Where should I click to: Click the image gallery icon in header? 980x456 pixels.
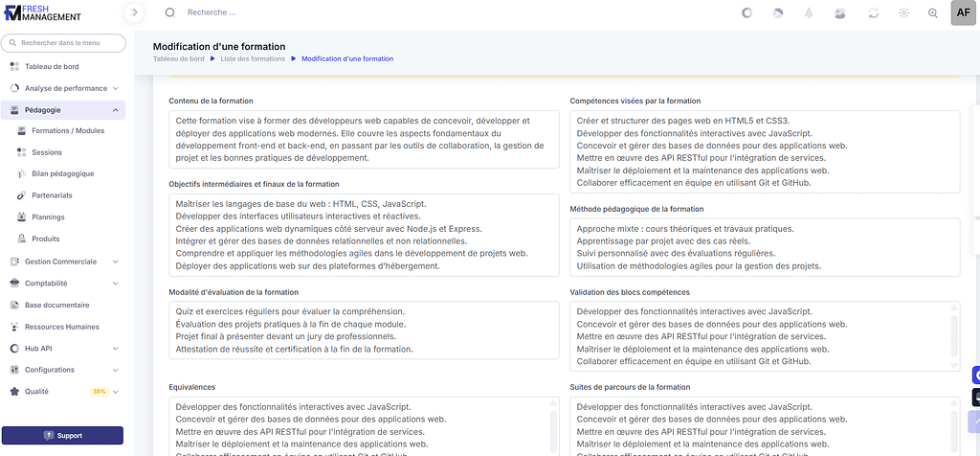[840, 13]
